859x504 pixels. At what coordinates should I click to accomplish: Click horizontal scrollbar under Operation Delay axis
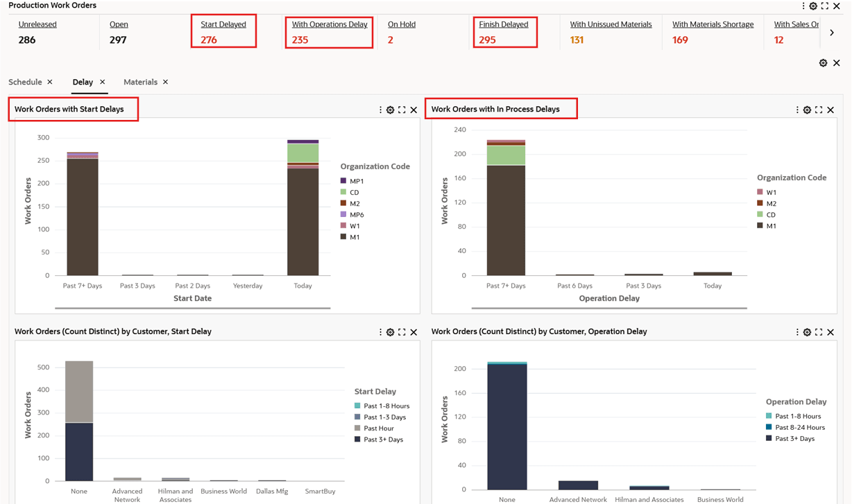click(609, 308)
